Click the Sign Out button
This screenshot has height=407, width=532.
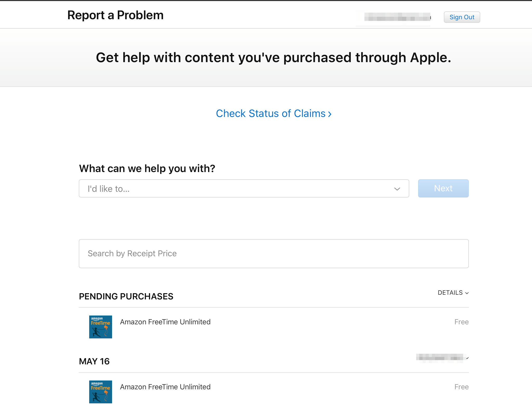click(x=462, y=17)
